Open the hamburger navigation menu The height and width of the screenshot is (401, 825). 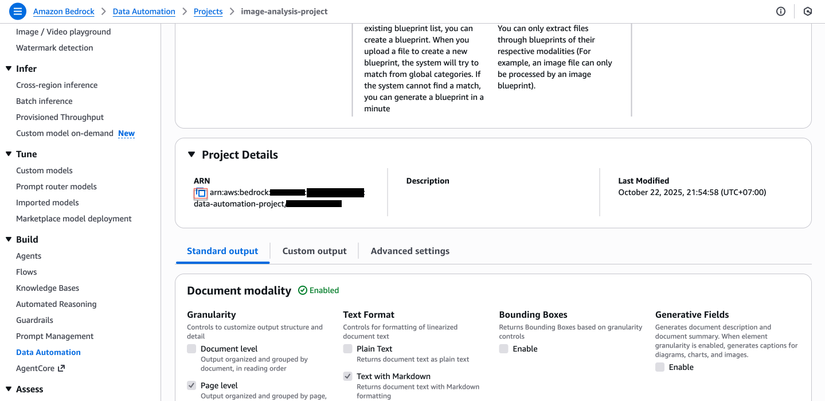point(17,11)
